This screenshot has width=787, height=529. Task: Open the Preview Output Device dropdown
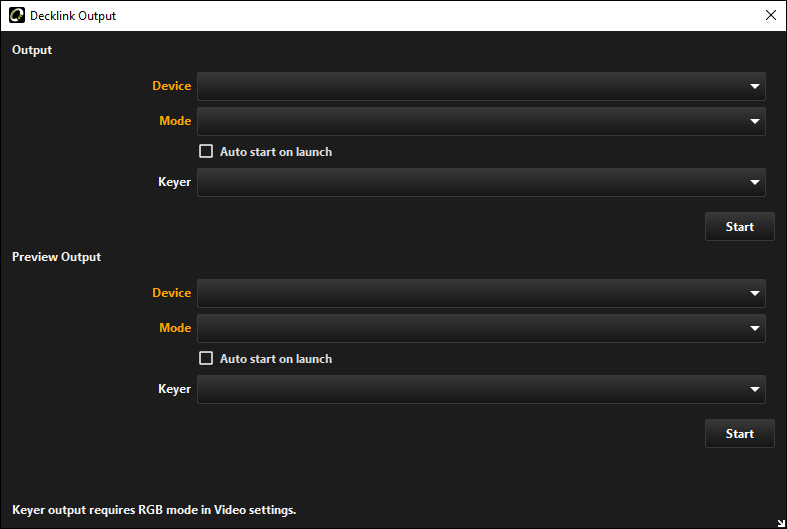click(481, 293)
